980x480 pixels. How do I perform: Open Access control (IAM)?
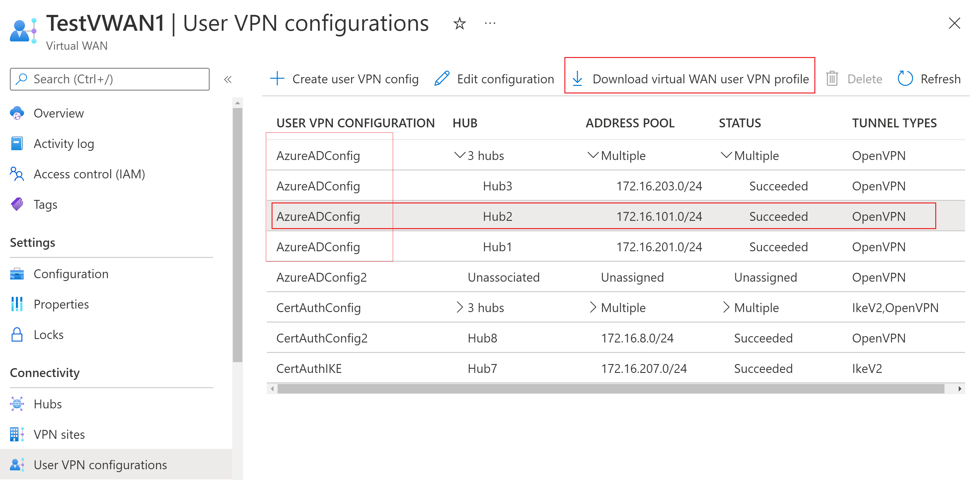[x=89, y=174]
